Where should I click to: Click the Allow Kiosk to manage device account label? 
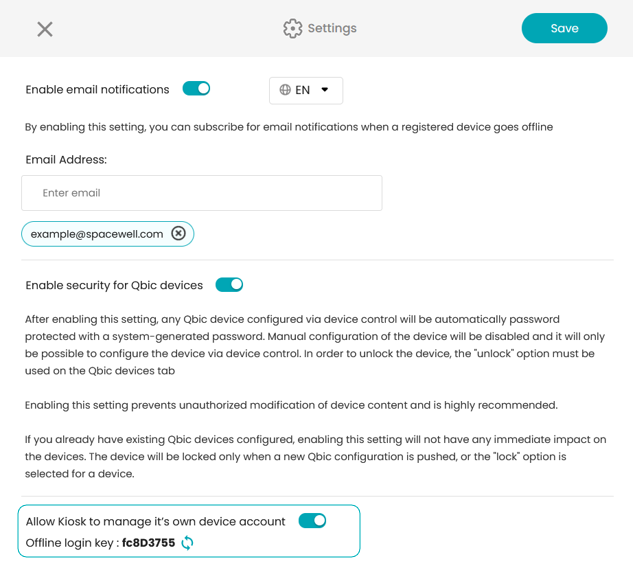[155, 522]
